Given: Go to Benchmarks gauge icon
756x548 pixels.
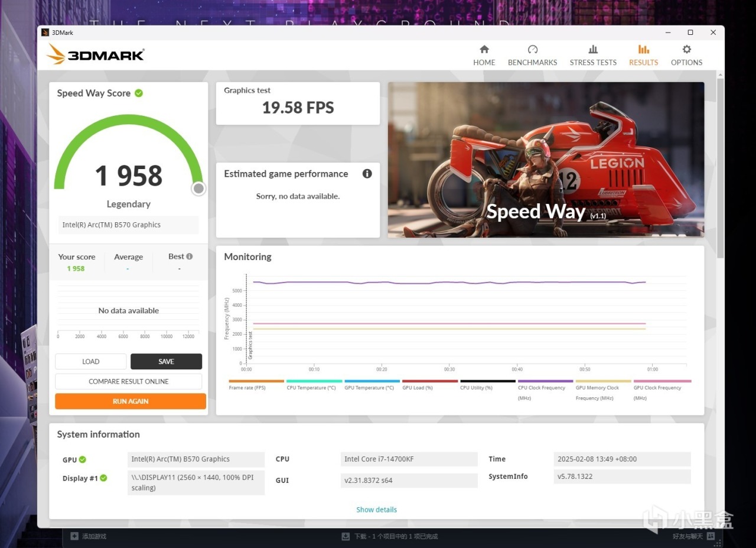Looking at the screenshot, I should 532,49.
